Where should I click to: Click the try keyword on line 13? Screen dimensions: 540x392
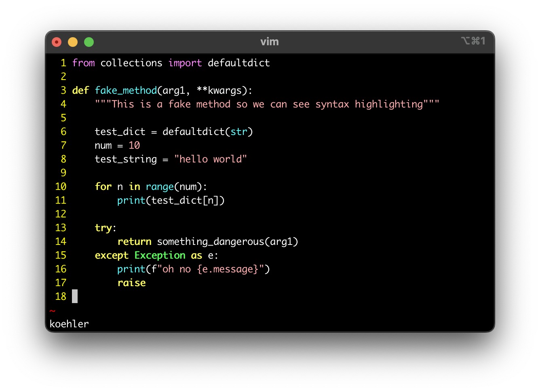(x=102, y=228)
